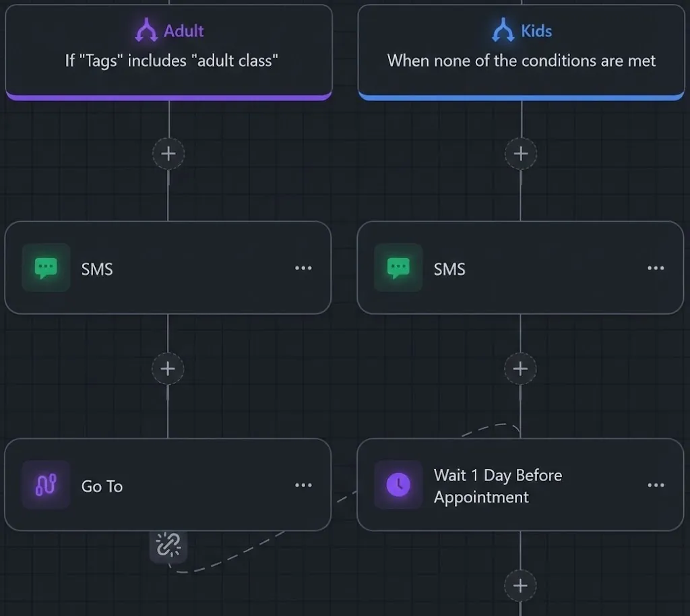Add step below Adult branch condition
Screen dimensions: 690x616
168,154
